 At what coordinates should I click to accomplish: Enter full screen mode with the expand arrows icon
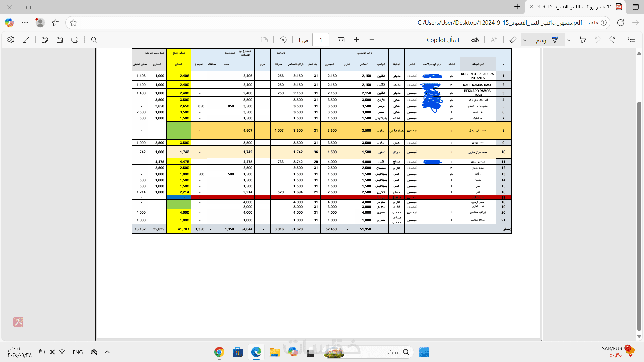click(26, 40)
